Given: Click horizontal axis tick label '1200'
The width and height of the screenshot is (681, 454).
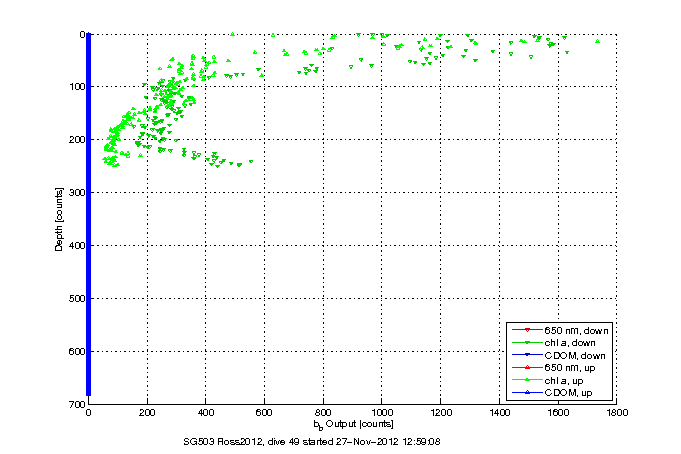Looking at the screenshot, I should 440,413.
